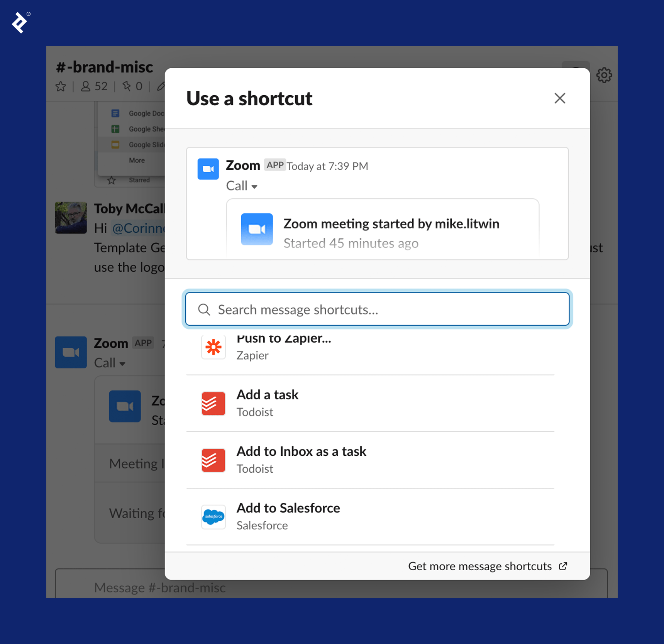Click the Toptal logo in corner

tap(19, 23)
